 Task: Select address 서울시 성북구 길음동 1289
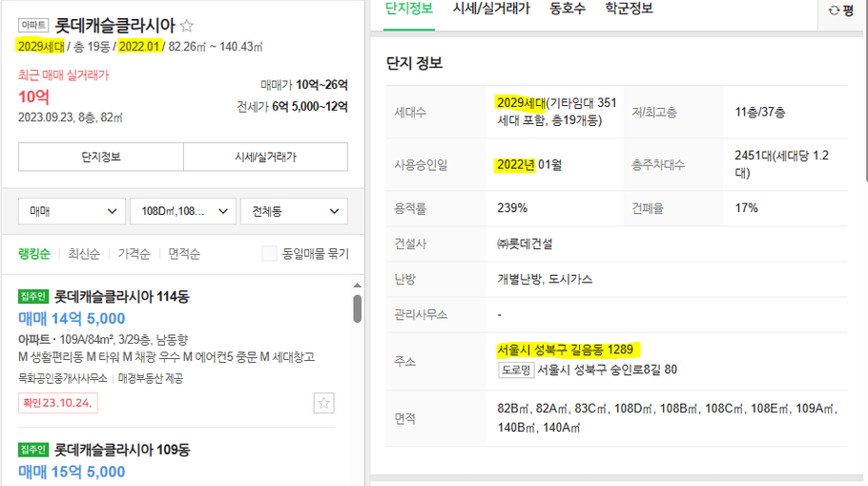coord(565,349)
